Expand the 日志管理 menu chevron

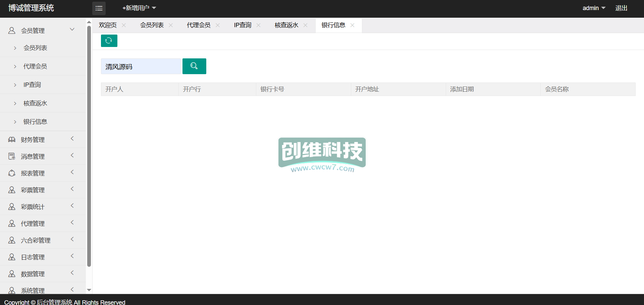pyautogui.click(x=72, y=256)
